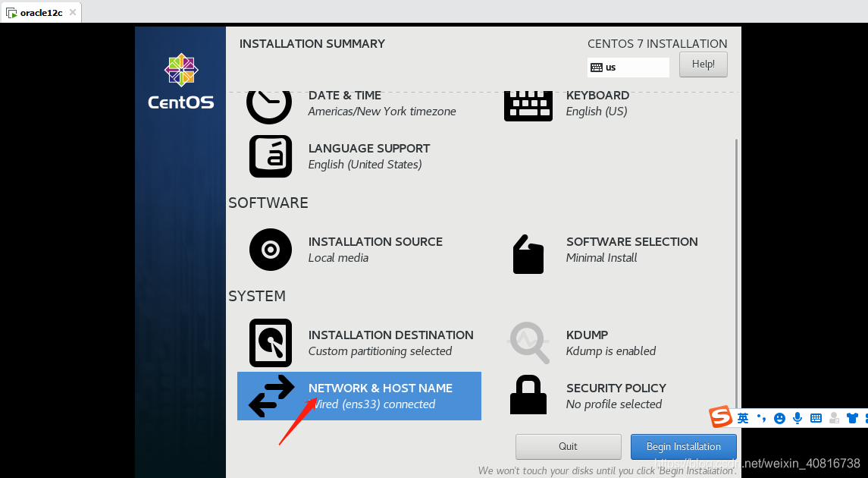The height and width of the screenshot is (478, 868).
Task: Click 'Custom partitioning selected' text
Action: pos(380,351)
